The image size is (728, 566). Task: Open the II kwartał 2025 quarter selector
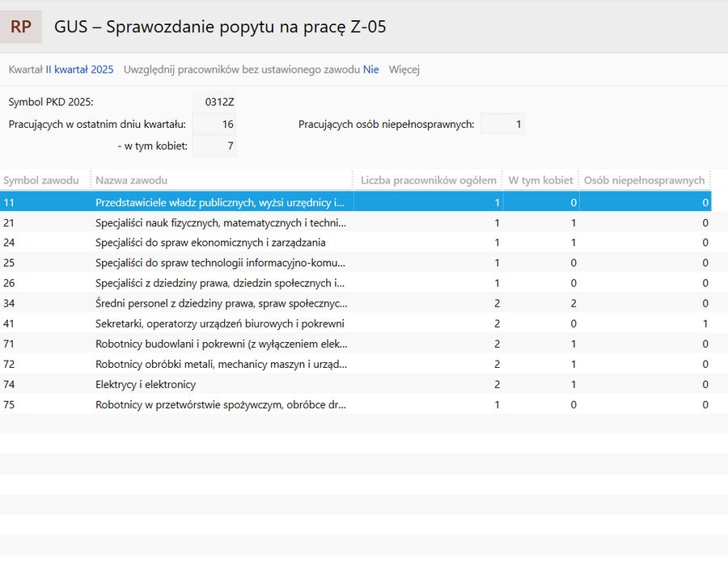79,70
